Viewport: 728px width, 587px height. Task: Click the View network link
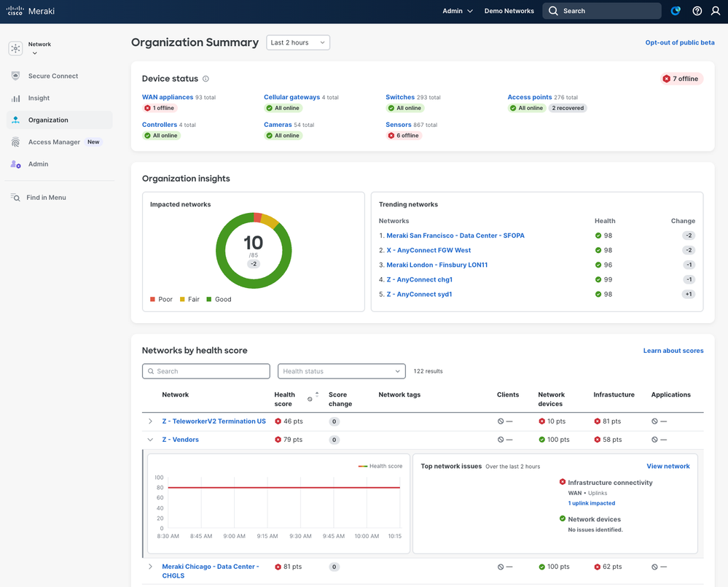[x=668, y=466]
